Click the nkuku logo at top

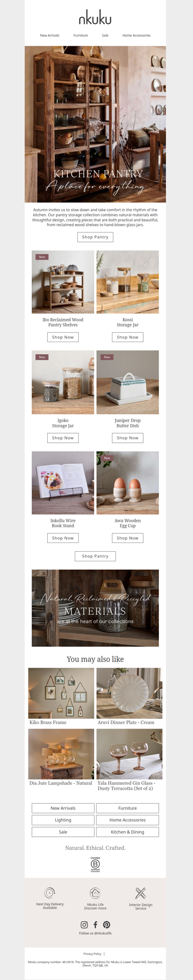pyautogui.click(x=95, y=18)
